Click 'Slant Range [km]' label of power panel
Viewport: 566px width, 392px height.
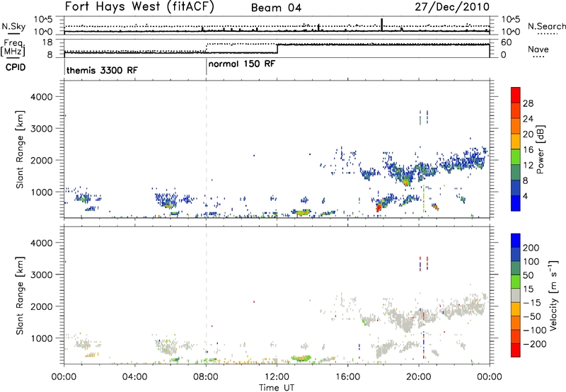(x=20, y=149)
